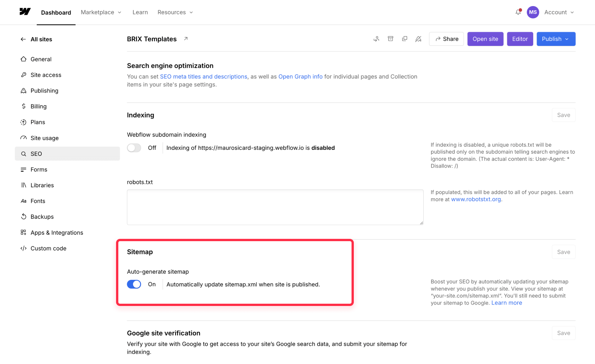Open the Account dropdown
Viewport: 595px width, 364px height.
[559, 12]
